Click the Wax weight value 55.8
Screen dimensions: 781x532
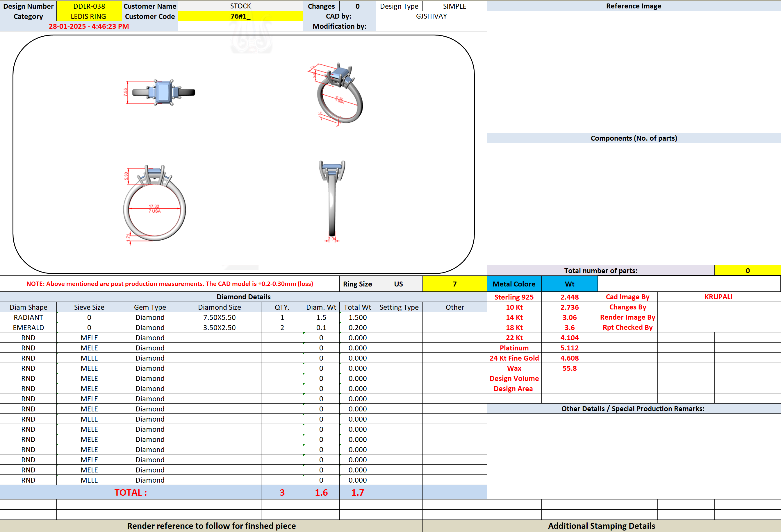pos(569,368)
